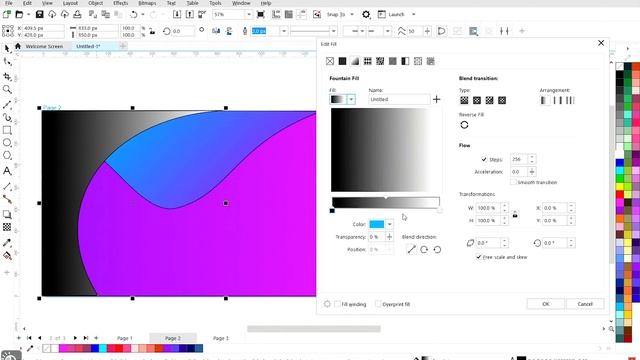Select the Rectangle tool

[x=7, y=130]
